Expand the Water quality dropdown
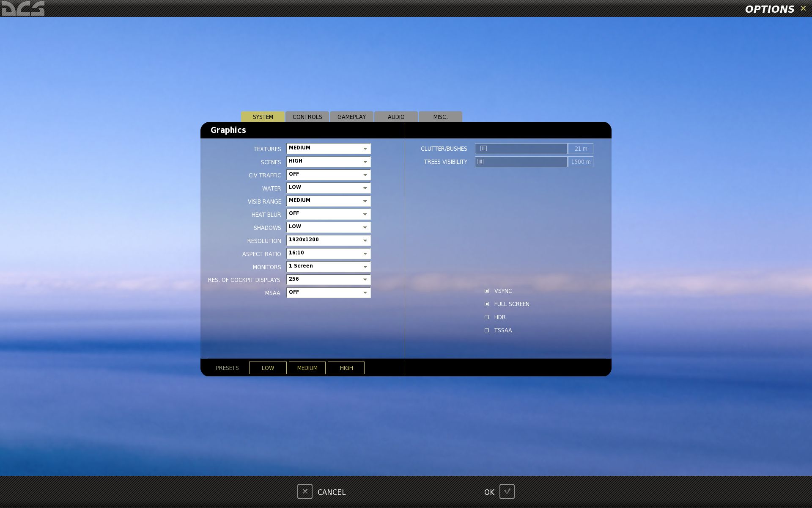812x508 pixels. tap(328, 188)
